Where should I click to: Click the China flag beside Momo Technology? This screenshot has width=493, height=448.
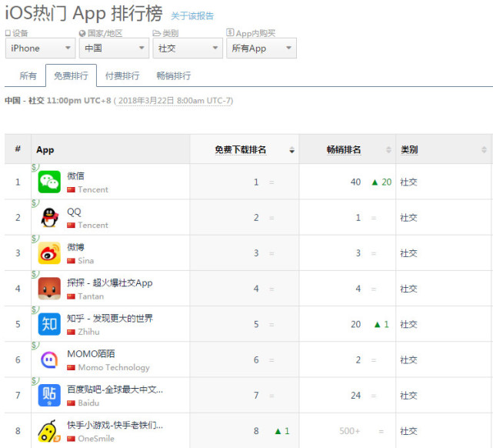click(x=71, y=367)
